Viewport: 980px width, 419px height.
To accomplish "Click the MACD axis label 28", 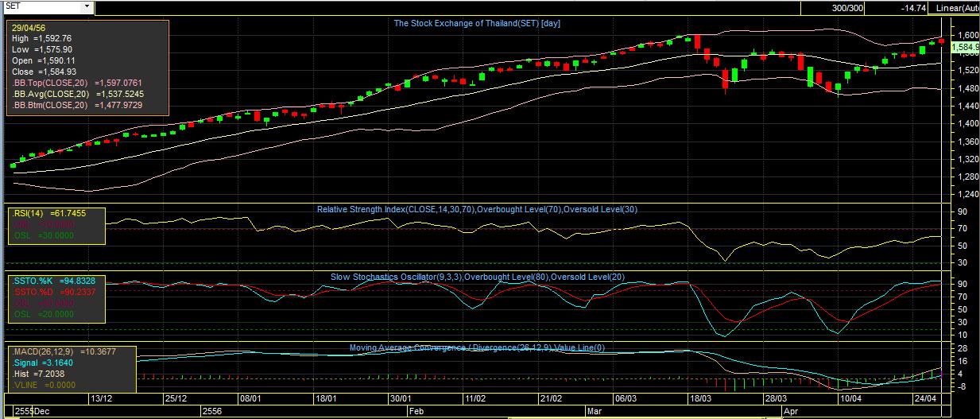I will click(x=962, y=349).
